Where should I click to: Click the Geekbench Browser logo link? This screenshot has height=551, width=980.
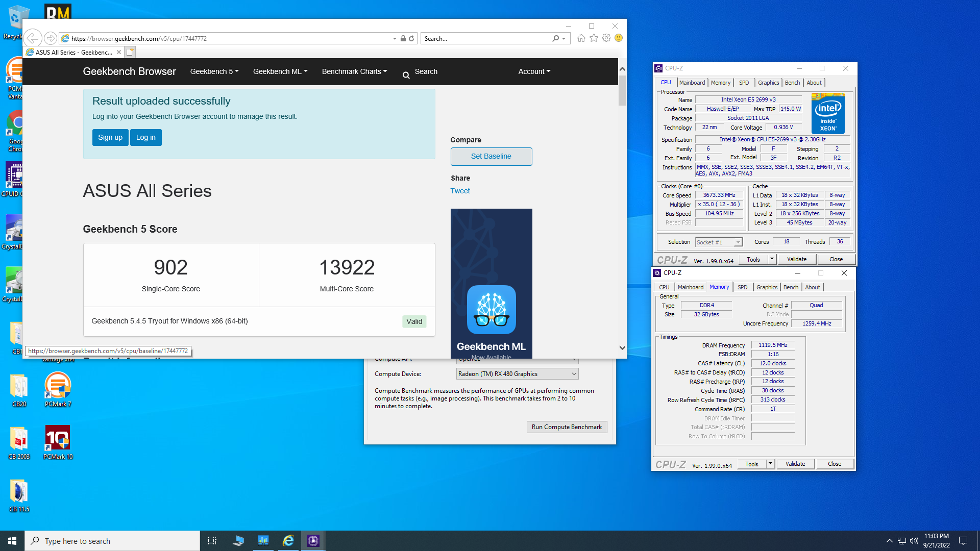129,71
